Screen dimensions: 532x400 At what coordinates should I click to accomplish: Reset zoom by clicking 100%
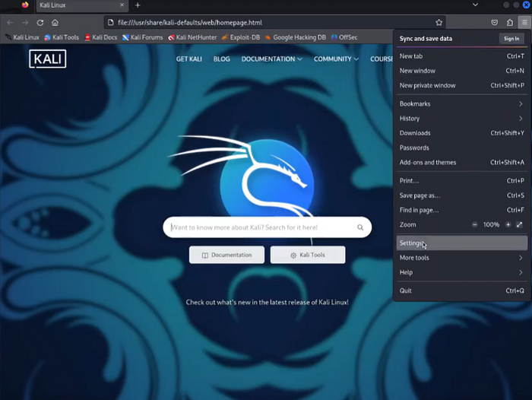(x=491, y=224)
